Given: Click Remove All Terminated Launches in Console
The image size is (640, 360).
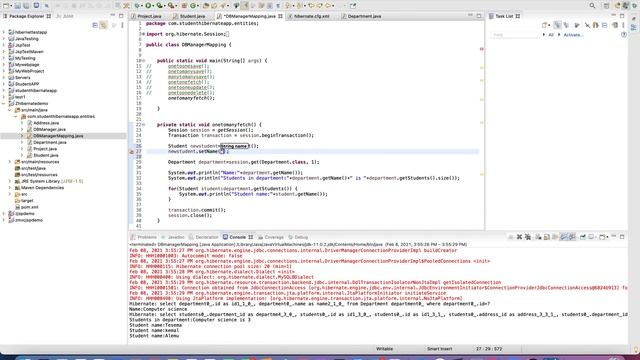Looking at the screenshot, I should coord(528,237).
